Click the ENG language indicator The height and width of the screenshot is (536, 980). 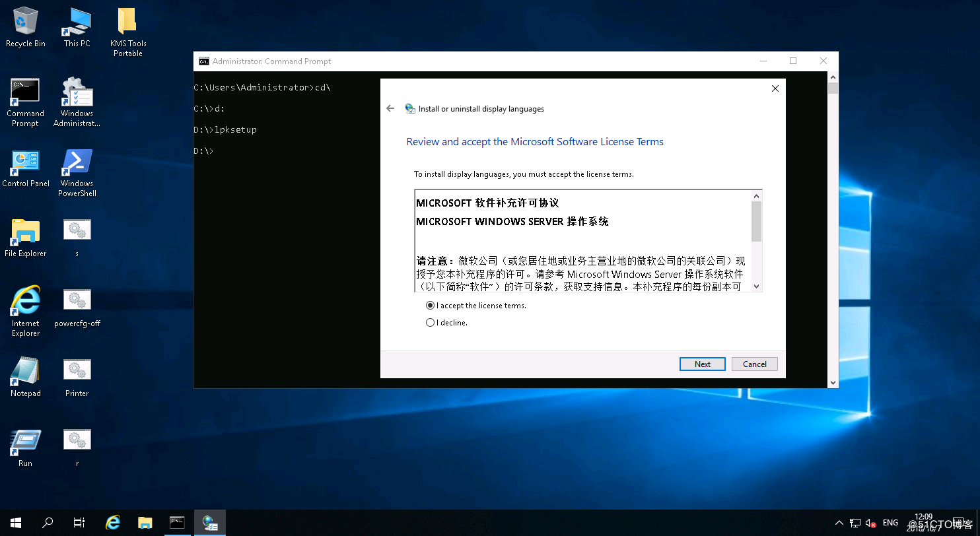(x=890, y=523)
